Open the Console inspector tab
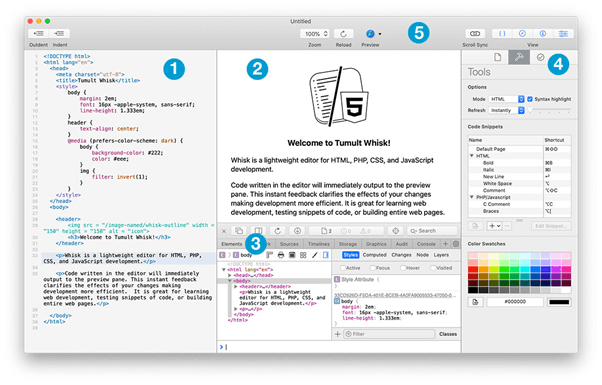The height and width of the screenshot is (385, 602). (x=426, y=244)
